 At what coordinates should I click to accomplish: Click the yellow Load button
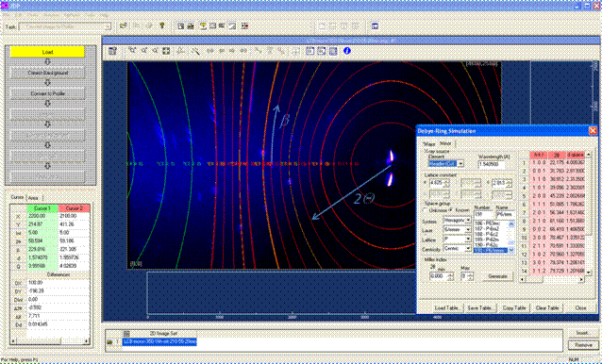tap(47, 52)
